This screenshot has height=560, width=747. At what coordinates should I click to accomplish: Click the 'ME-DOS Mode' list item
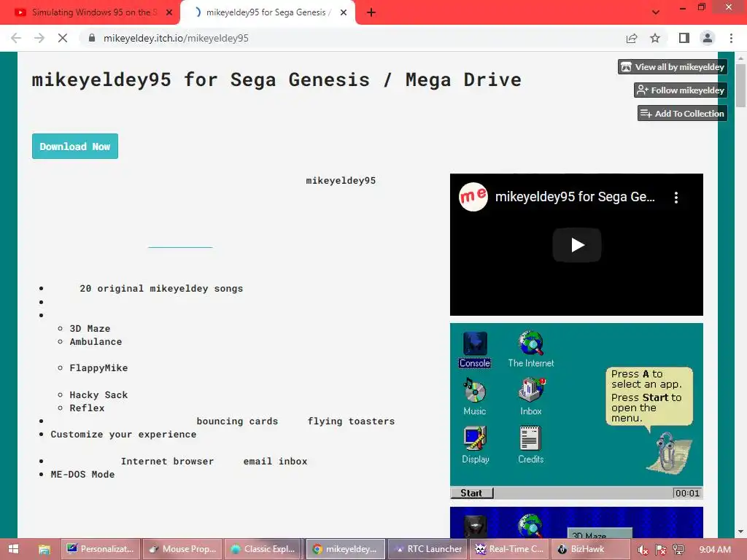coord(83,474)
